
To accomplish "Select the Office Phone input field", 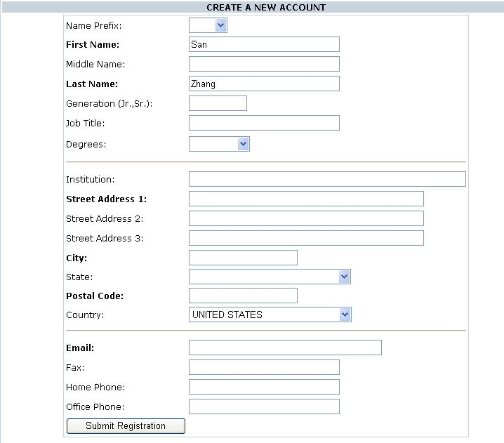I will [264, 406].
